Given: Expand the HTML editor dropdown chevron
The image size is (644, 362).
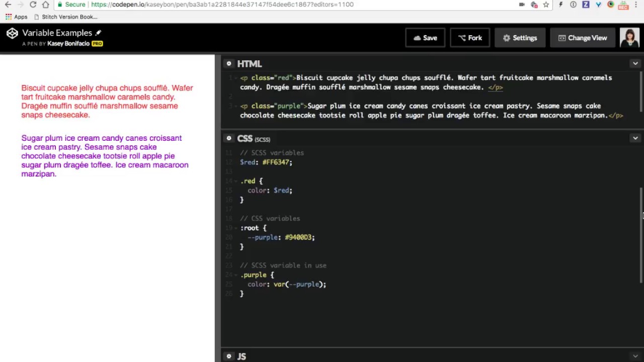Looking at the screenshot, I should click(635, 64).
